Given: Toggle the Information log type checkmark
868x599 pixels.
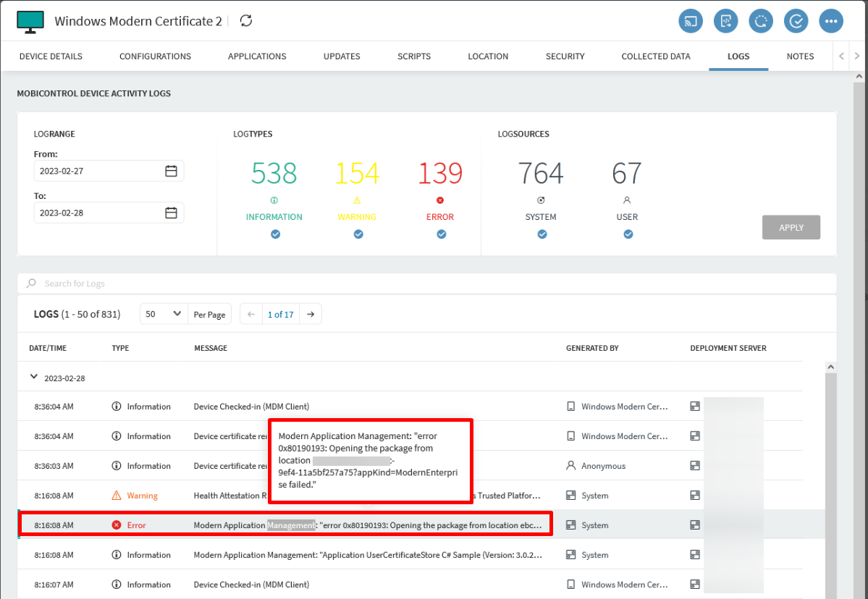Looking at the screenshot, I should tap(275, 234).
